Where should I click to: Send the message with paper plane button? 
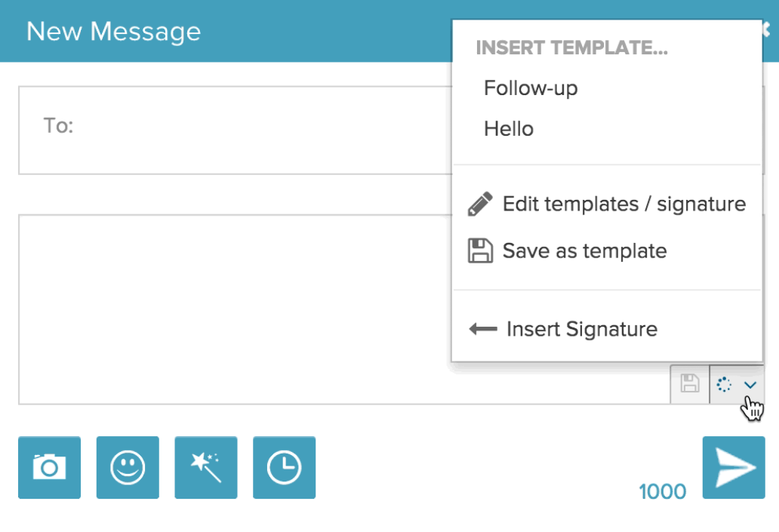733,467
